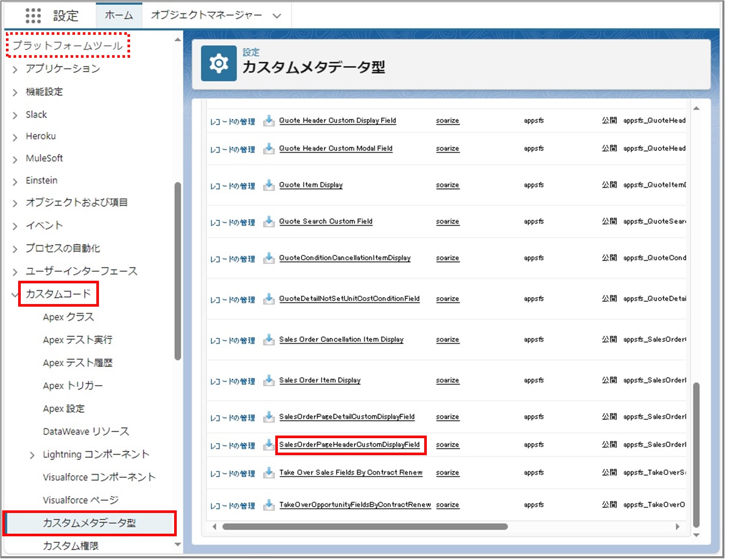Click appsfs_QuoteItemD cell text
Viewport: 751px width, 560px height.
(654, 185)
